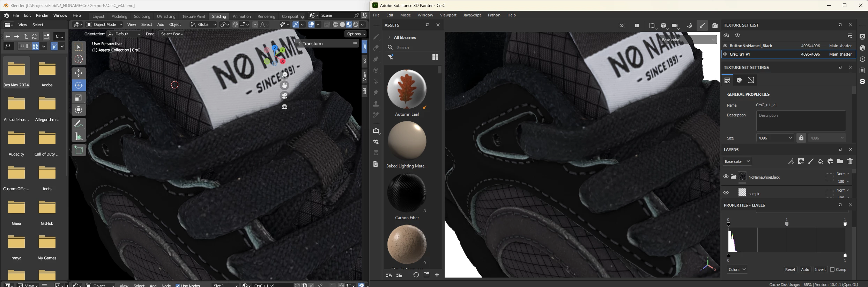Hide the sample layer
Screen dimensions: 868x287
[x=726, y=193]
